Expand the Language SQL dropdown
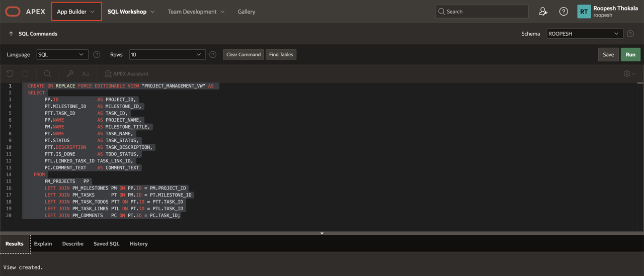644x276 pixels. (62, 54)
